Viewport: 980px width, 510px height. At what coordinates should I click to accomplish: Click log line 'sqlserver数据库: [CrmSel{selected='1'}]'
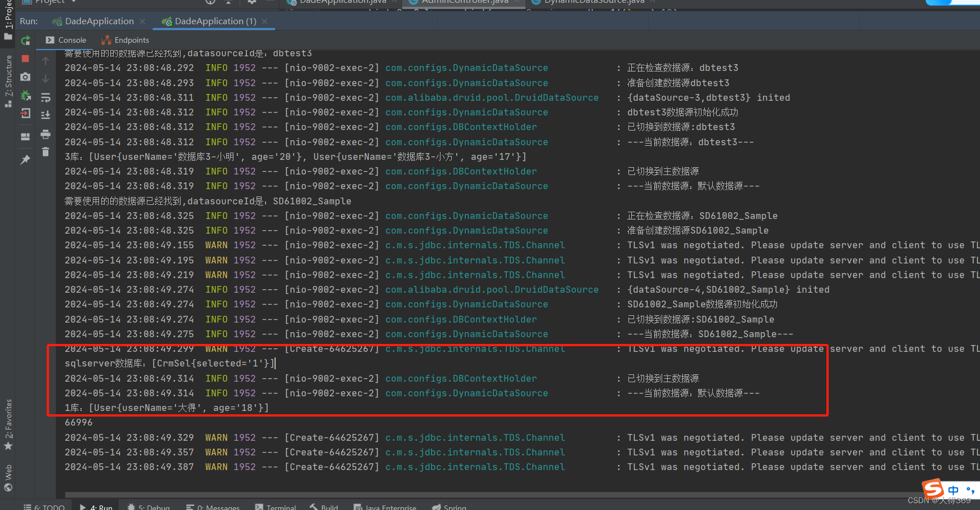(x=169, y=364)
